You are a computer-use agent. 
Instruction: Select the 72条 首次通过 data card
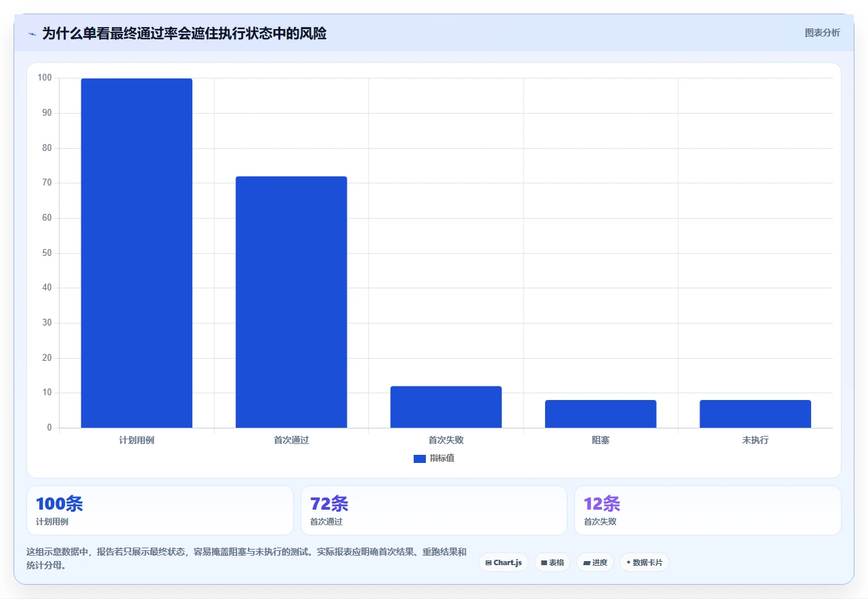pyautogui.click(x=434, y=510)
